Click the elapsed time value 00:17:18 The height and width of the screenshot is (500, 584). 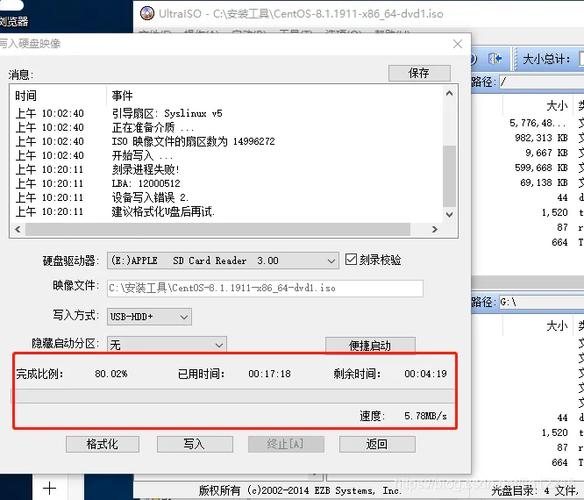[270, 374]
